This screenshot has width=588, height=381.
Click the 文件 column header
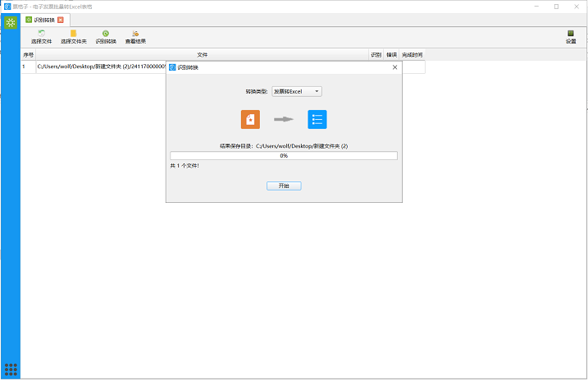click(202, 55)
